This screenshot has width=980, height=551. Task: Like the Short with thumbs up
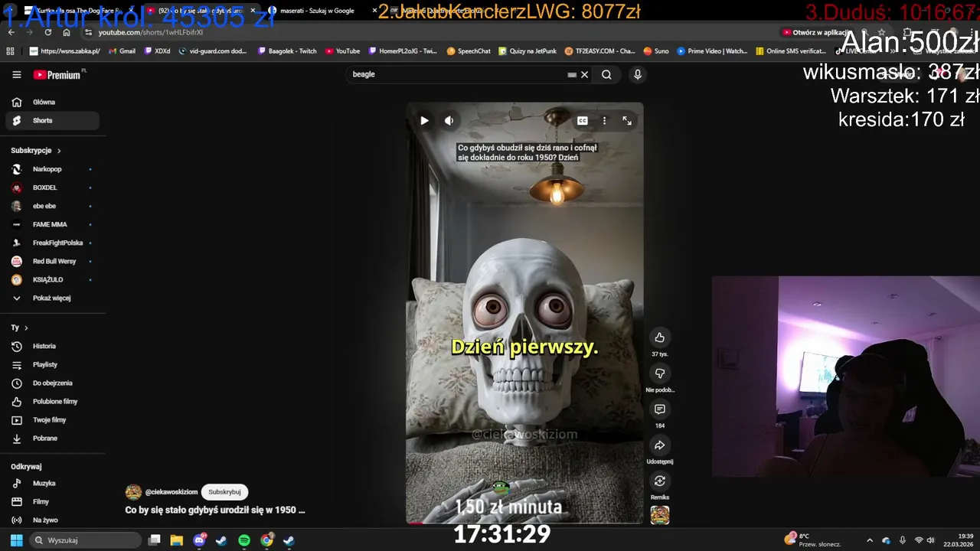[x=659, y=337]
